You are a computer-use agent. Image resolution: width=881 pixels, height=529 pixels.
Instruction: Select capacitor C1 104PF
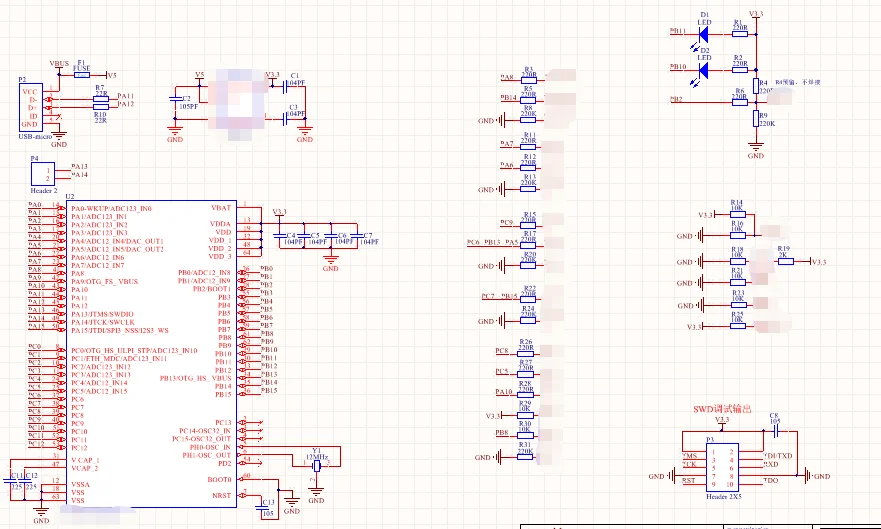285,86
